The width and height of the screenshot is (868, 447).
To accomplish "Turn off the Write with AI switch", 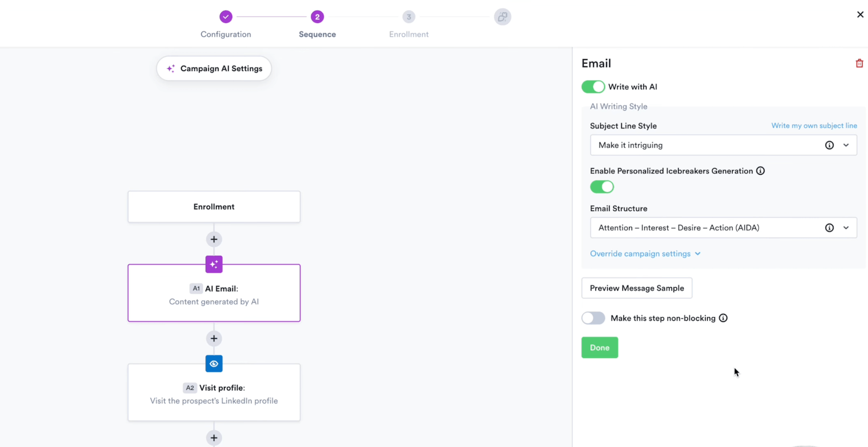I will pyautogui.click(x=593, y=87).
